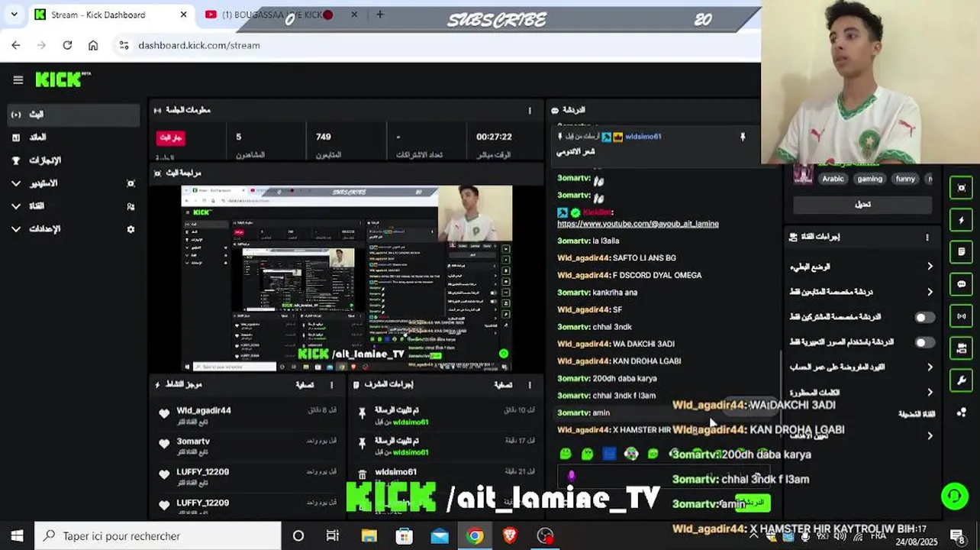
Task: Click the gear icon in the sidebar
Action: point(131,229)
